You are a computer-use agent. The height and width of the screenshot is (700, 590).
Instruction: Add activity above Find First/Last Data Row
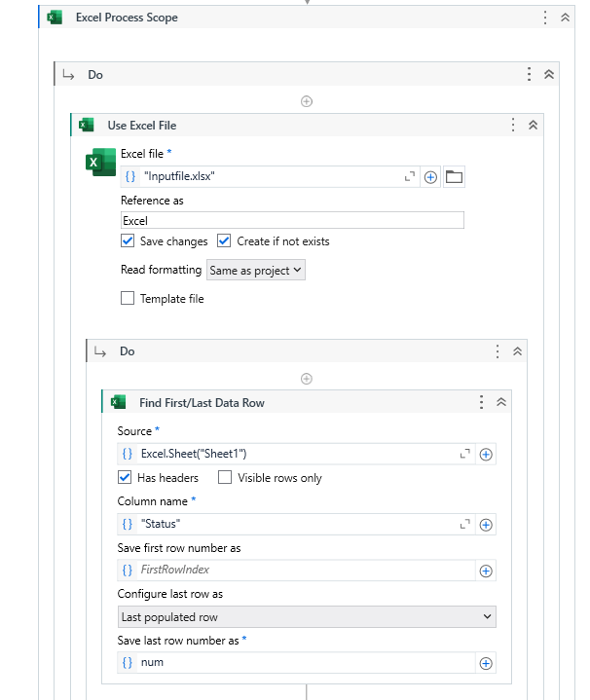click(x=307, y=379)
